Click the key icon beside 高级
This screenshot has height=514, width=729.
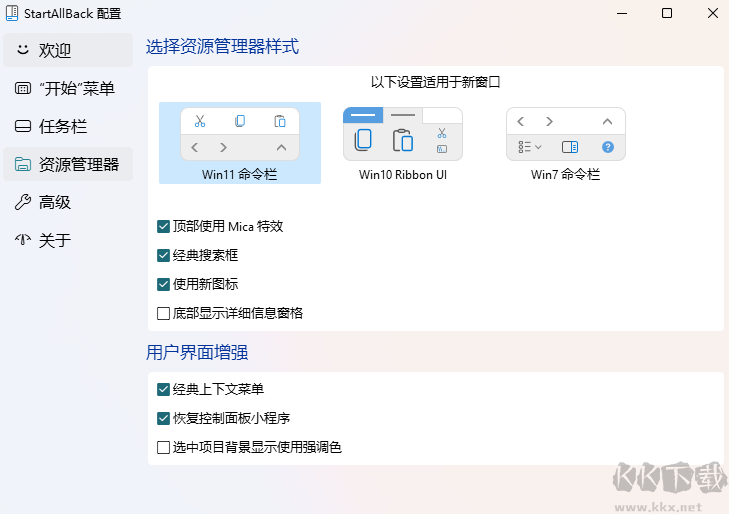tap(22, 203)
